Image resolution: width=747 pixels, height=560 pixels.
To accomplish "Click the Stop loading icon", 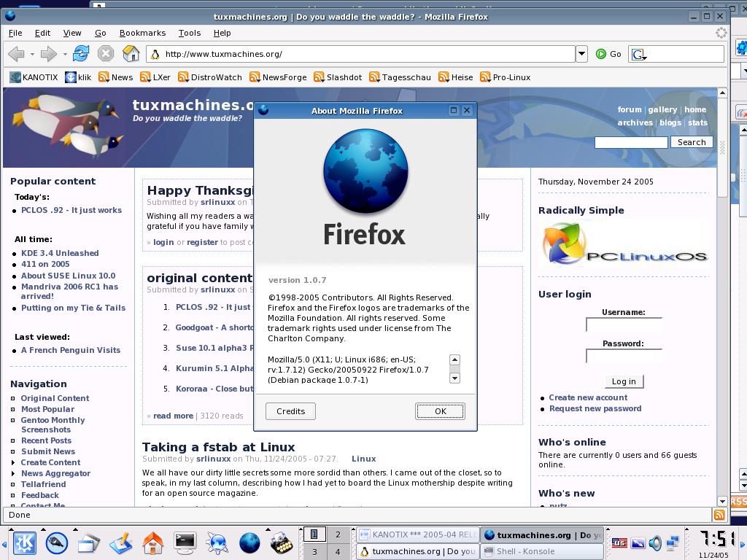I will coord(106,53).
